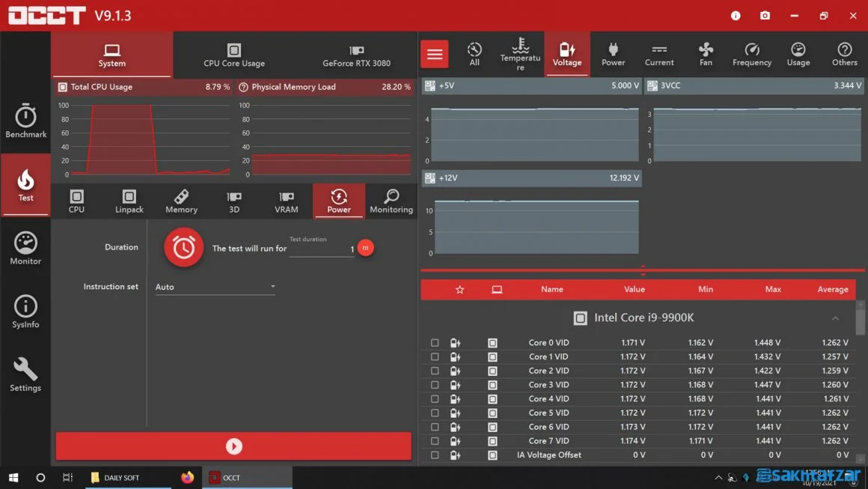Sort sensors by Min column
The width and height of the screenshot is (868, 489).
(x=705, y=289)
